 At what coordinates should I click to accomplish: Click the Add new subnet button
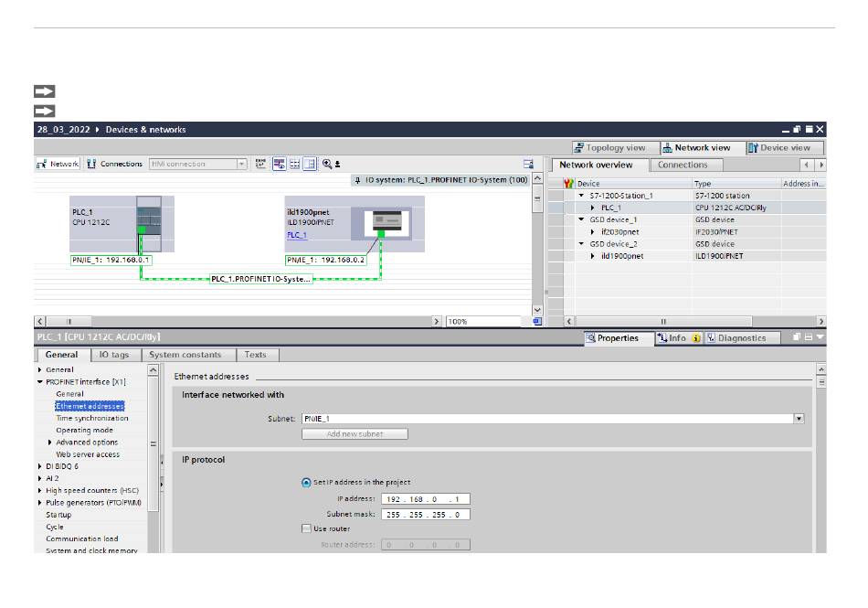point(355,434)
